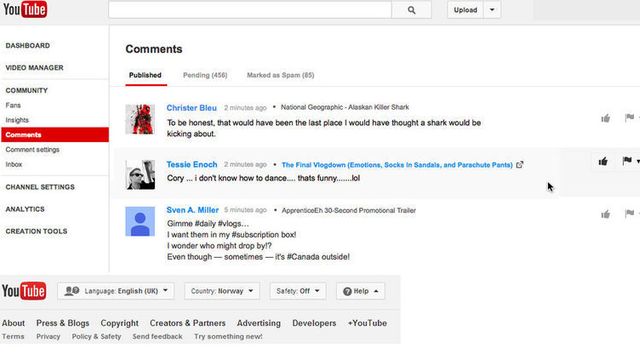This screenshot has width=640, height=360.
Task: Open Language: English (UK) dropdown
Action: 116,291
